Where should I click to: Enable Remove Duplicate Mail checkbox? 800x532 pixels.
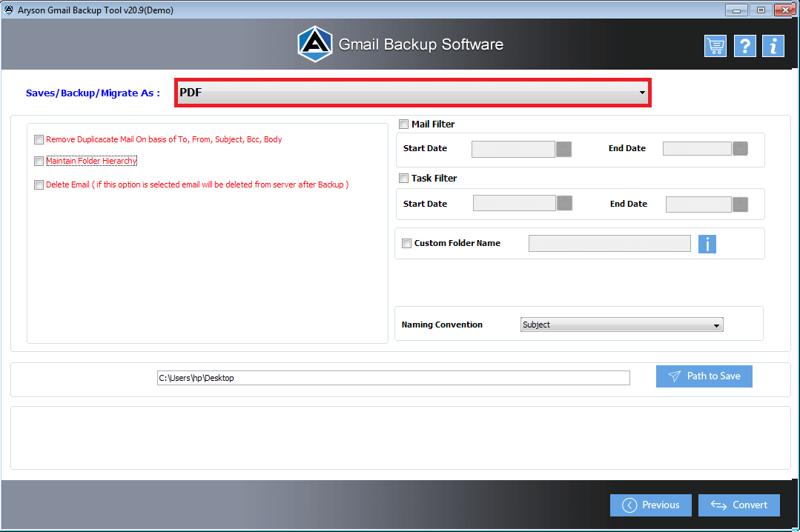pos(39,140)
